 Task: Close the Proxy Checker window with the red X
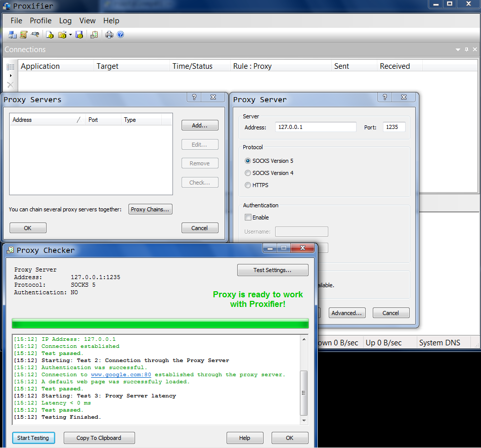click(x=303, y=248)
